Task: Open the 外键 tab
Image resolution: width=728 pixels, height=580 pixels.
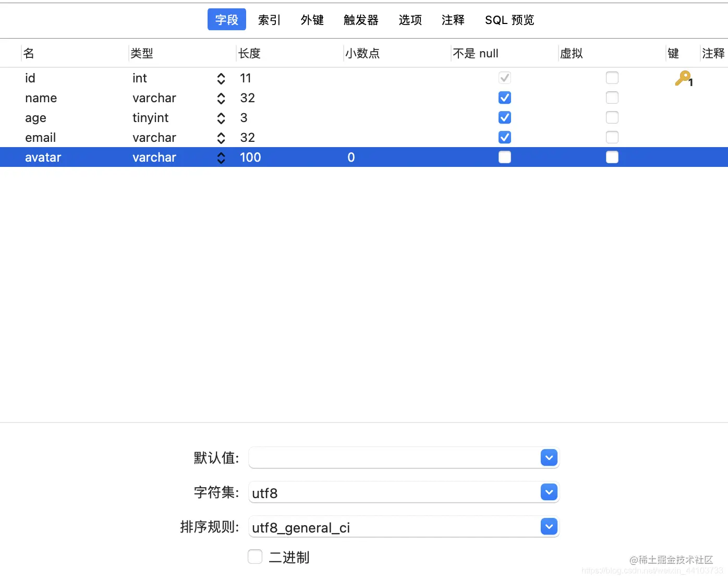Action: tap(312, 20)
